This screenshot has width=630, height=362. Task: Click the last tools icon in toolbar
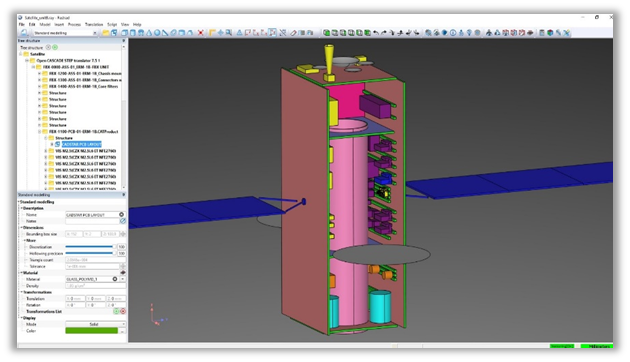[567, 33]
